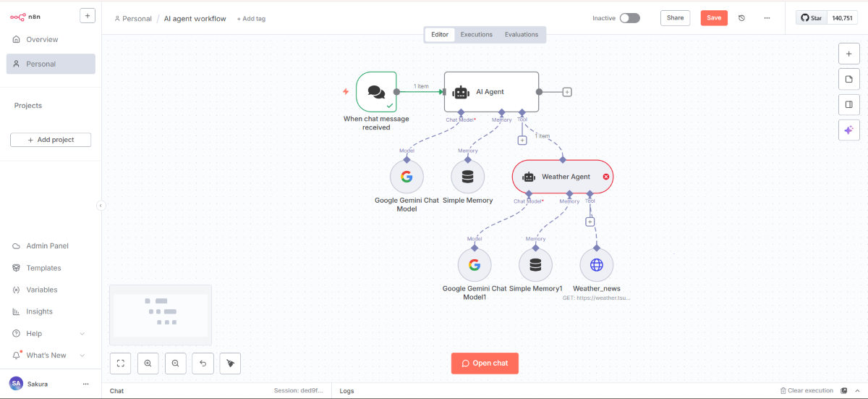Open workflow history clock icon
This screenshot has width=868, height=399.
point(741,18)
